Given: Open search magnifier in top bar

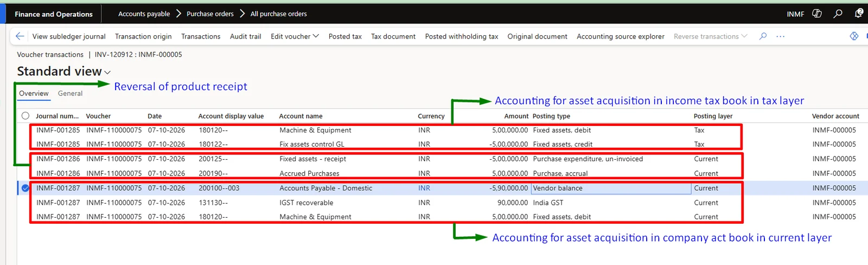Looking at the screenshot, I should (x=838, y=14).
